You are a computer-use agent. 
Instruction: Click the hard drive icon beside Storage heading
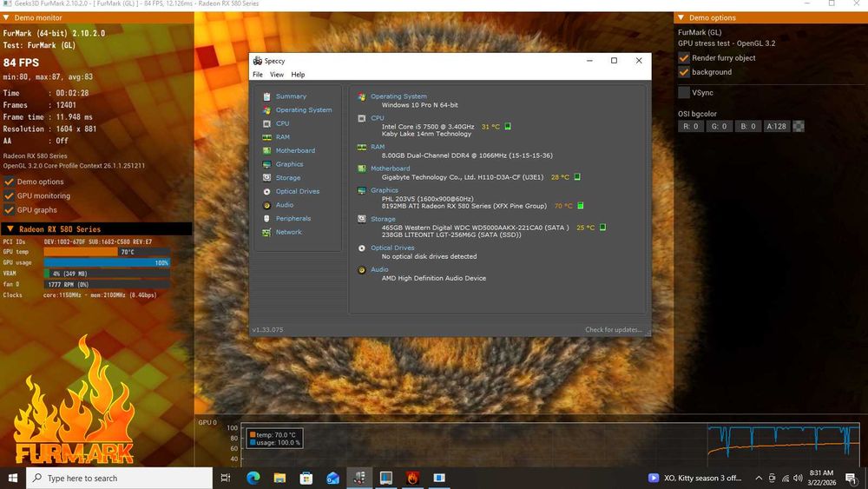point(361,219)
